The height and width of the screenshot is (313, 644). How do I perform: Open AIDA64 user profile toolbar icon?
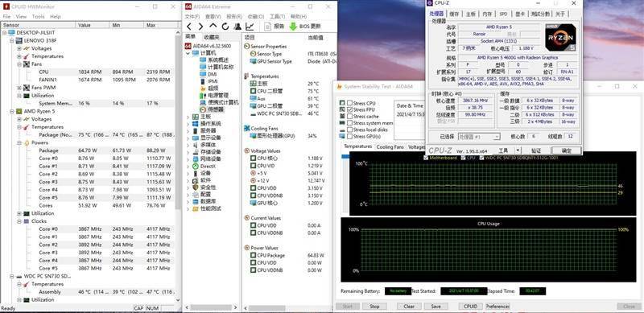pyautogui.click(x=237, y=27)
